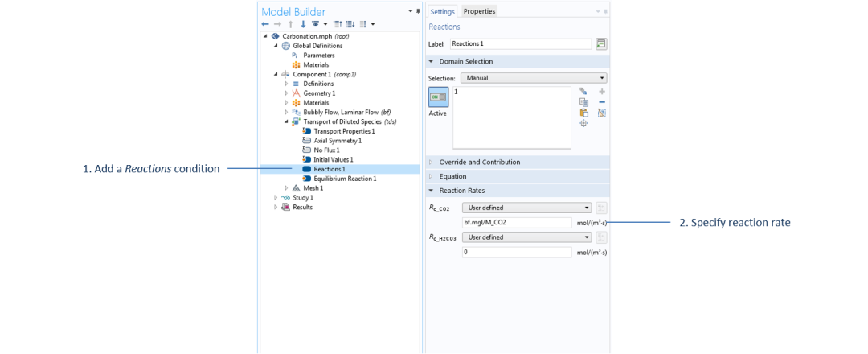The height and width of the screenshot is (354, 868).
Task: Toggle the Active selection switch
Action: point(439,97)
